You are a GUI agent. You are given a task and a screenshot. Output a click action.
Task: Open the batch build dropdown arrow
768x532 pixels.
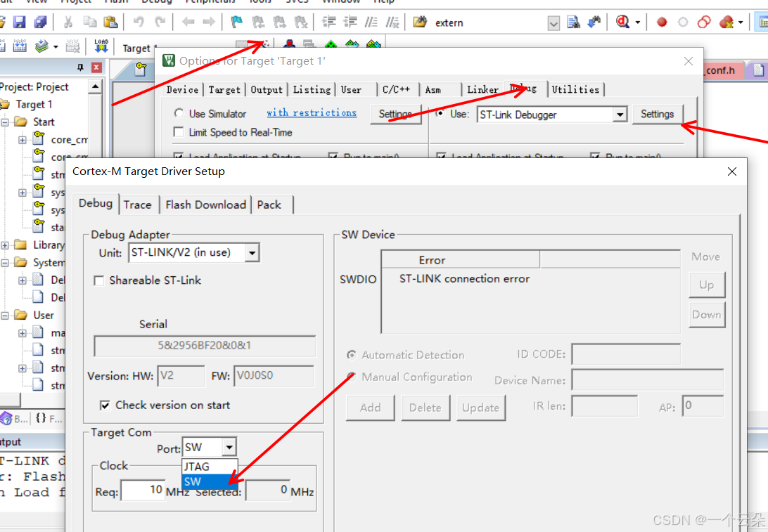tap(56, 47)
